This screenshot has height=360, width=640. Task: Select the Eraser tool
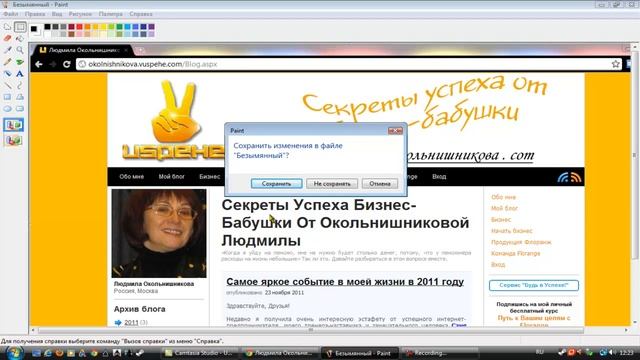7,38
